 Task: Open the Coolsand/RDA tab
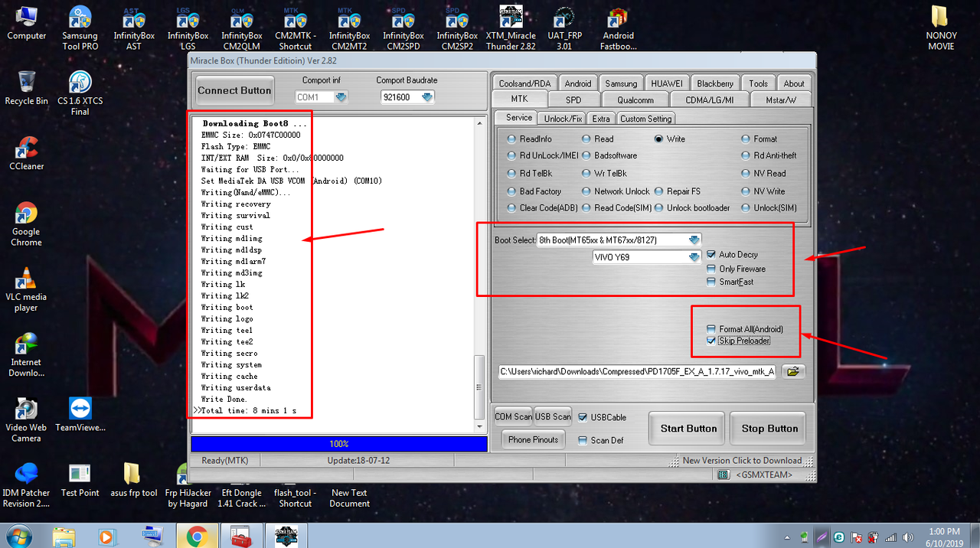coord(524,83)
